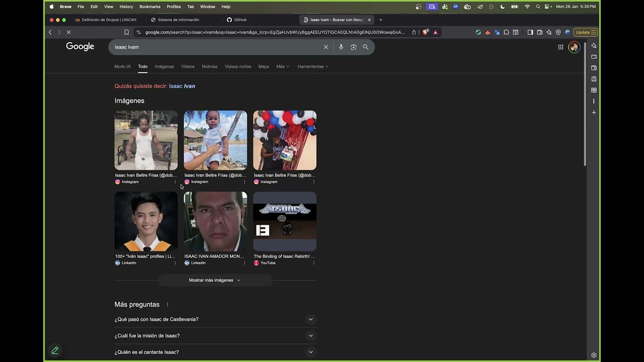The height and width of the screenshot is (362, 644).
Task: Open the Bookmarks menu in menu bar
Action: coord(150,7)
